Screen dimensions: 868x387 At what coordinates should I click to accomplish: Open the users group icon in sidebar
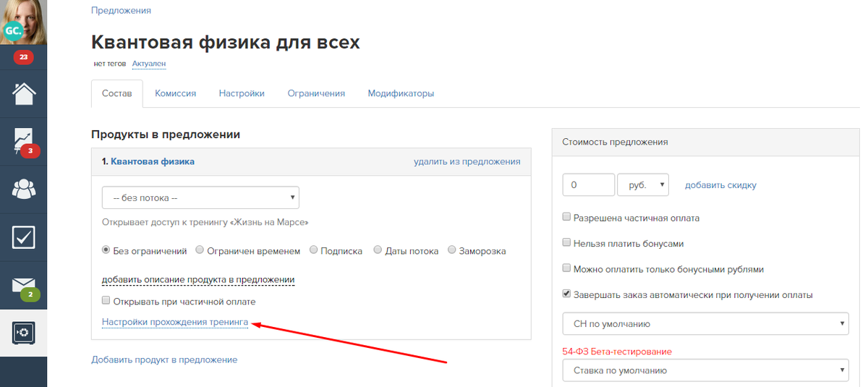tap(24, 190)
